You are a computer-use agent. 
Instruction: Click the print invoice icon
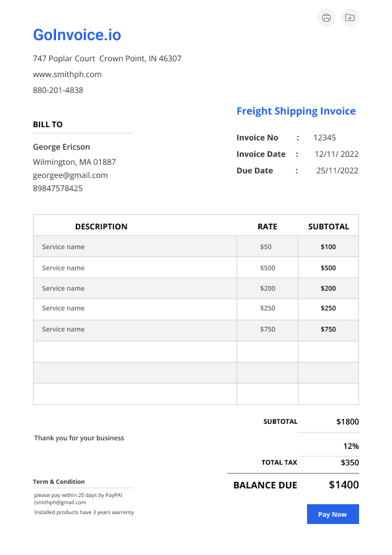326,17
